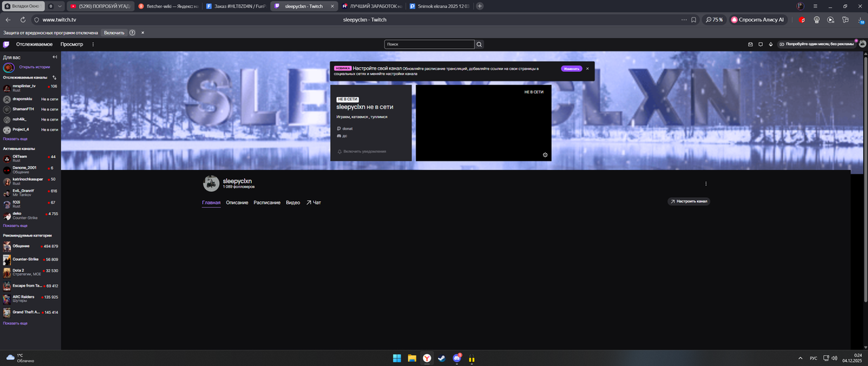Expand active channels 'Показать еще'
This screenshot has height=366, width=868.
click(15, 226)
